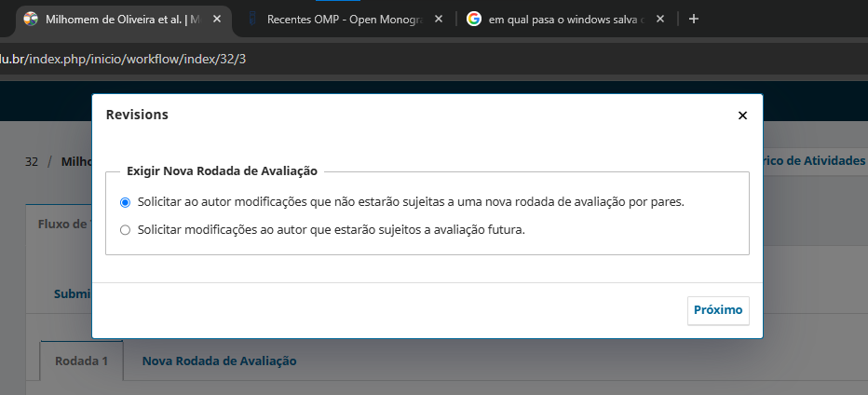The width and height of the screenshot is (868, 395).
Task: Switch to 'em qual pasa o windows salva' tab
Action: (x=565, y=19)
